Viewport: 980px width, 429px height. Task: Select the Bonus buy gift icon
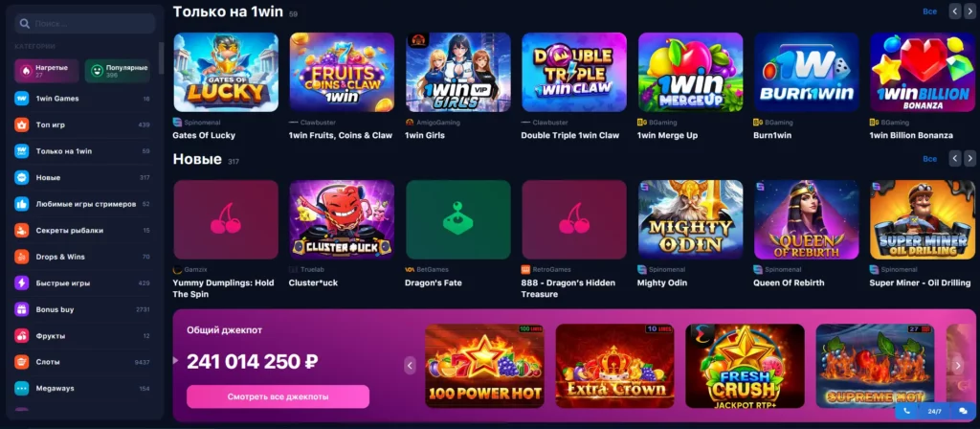coord(22,309)
